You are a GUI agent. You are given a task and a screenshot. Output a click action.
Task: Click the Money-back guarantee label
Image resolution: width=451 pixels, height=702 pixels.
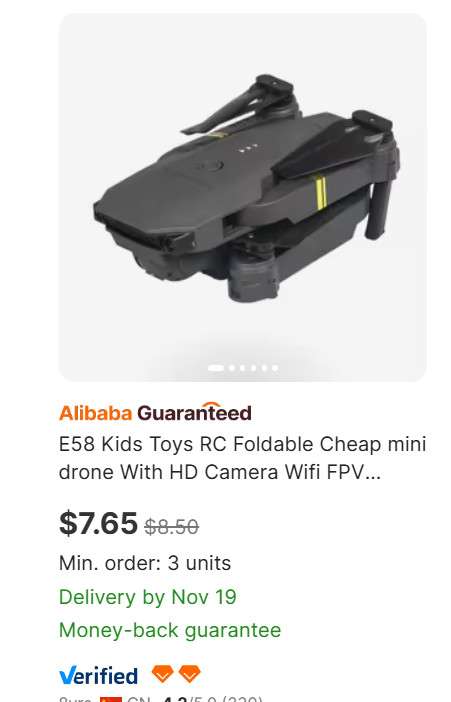[170, 630]
